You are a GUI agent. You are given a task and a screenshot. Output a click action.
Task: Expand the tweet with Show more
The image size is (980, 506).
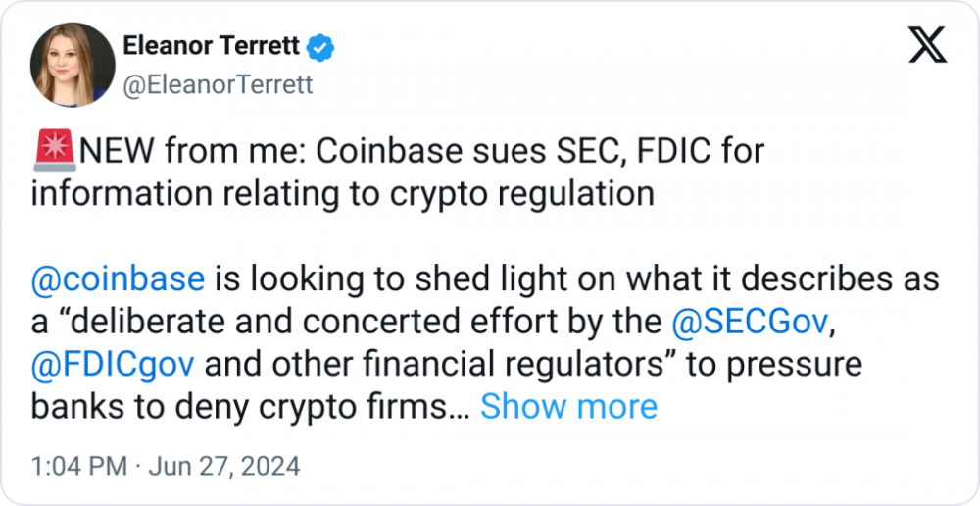click(x=568, y=407)
